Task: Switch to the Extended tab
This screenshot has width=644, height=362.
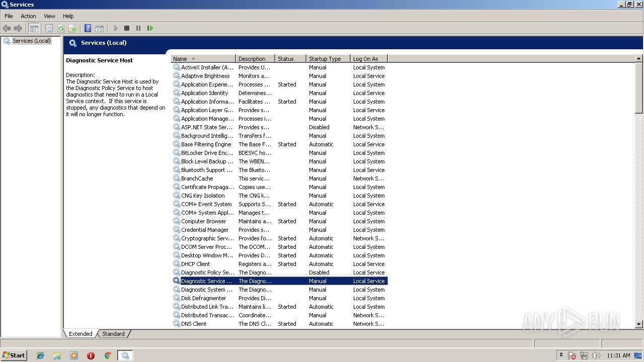Action: pyautogui.click(x=80, y=334)
